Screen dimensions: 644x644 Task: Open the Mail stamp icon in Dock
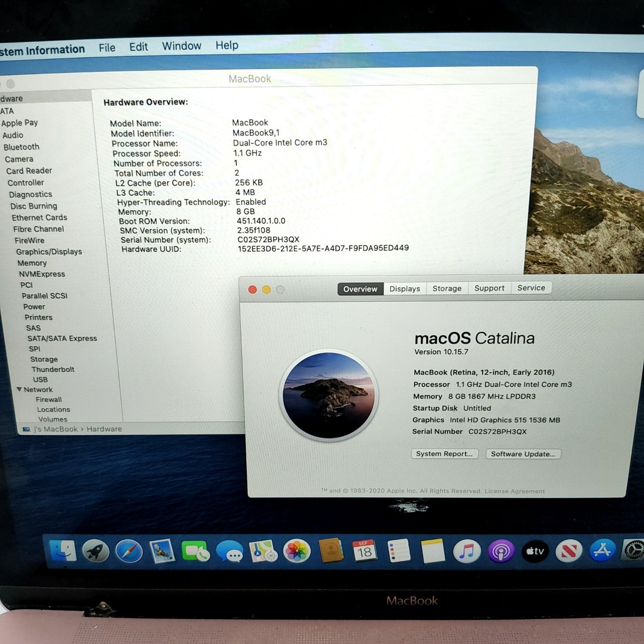pos(162,551)
